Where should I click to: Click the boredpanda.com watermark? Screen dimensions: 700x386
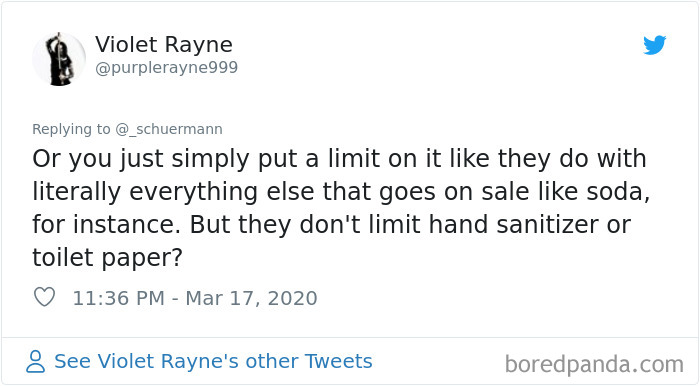pyautogui.click(x=594, y=365)
